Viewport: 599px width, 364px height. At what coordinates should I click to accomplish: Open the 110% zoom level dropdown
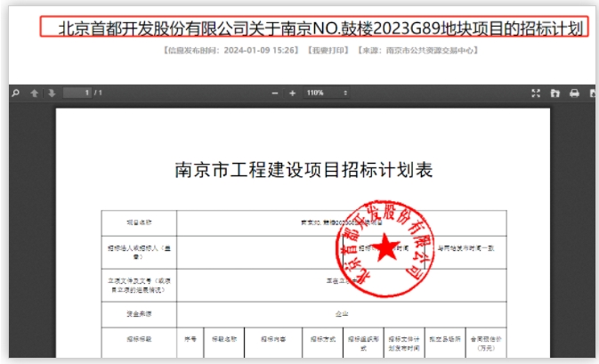tap(327, 93)
